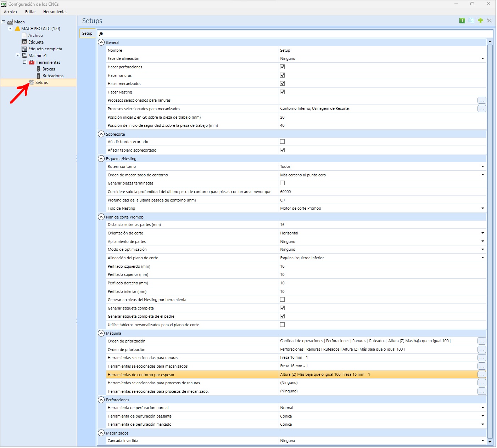Collapse the Sobrecorte section
Image resolution: width=497 pixels, height=448 pixels.
coord(101,134)
